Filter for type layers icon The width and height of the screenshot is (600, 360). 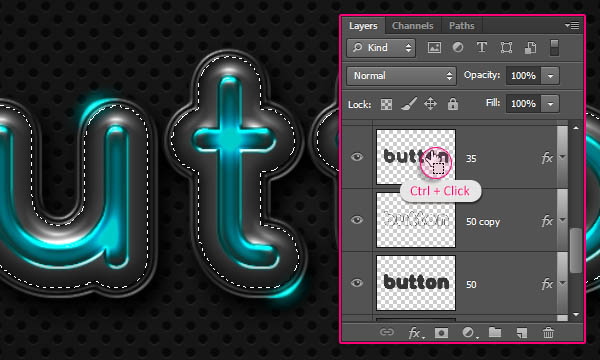[482, 47]
